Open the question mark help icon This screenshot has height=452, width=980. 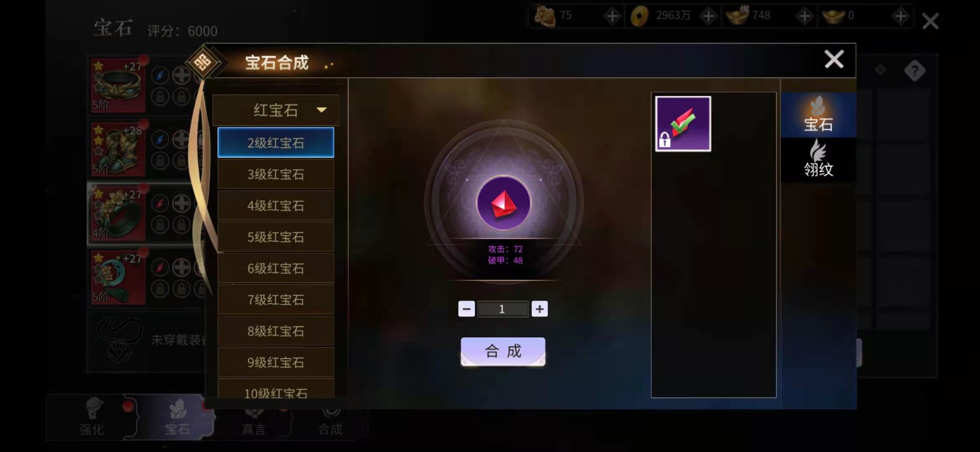coord(914,71)
